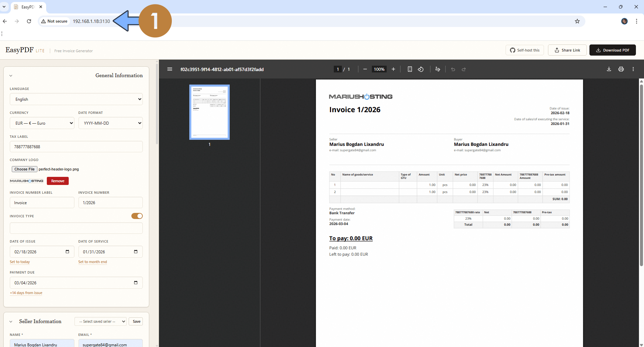This screenshot has width=644, height=347.
Task: Click the Download PDF button
Action: pos(612,50)
